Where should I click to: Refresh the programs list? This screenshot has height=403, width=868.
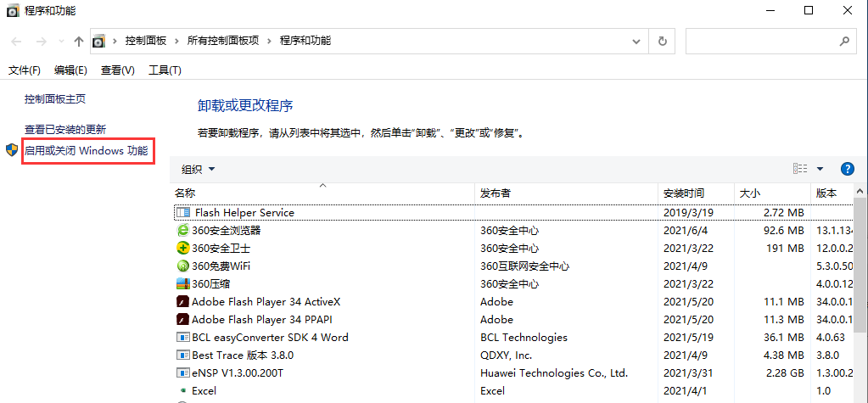pos(662,41)
